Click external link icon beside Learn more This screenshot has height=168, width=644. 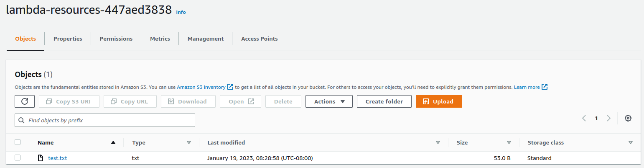pyautogui.click(x=545, y=87)
